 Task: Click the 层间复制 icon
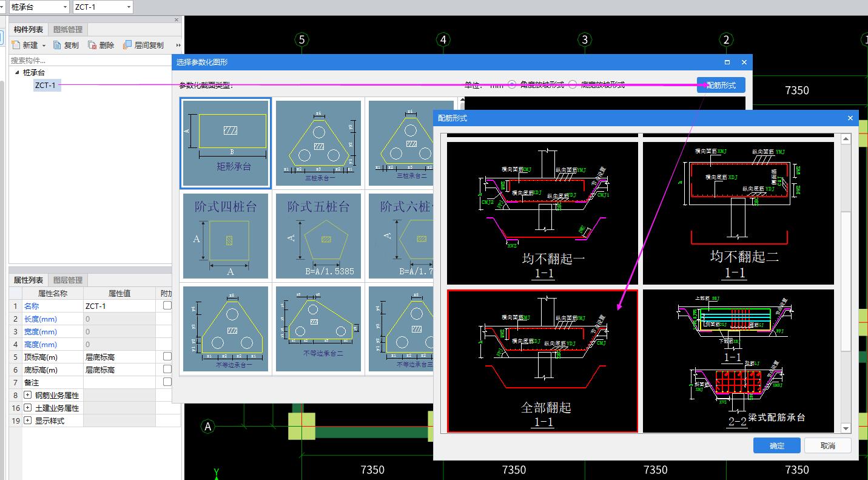[127, 45]
